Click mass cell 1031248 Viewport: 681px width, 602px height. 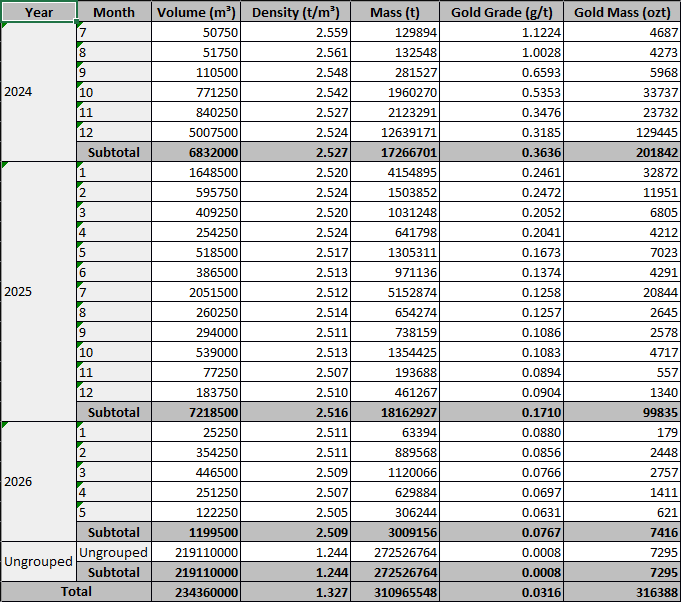coord(395,212)
